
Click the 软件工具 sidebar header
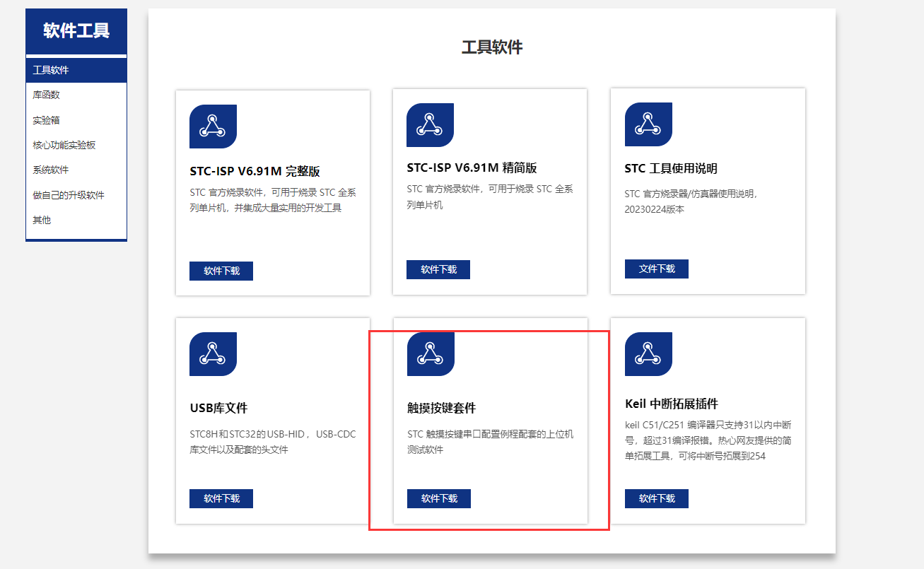coord(76,31)
